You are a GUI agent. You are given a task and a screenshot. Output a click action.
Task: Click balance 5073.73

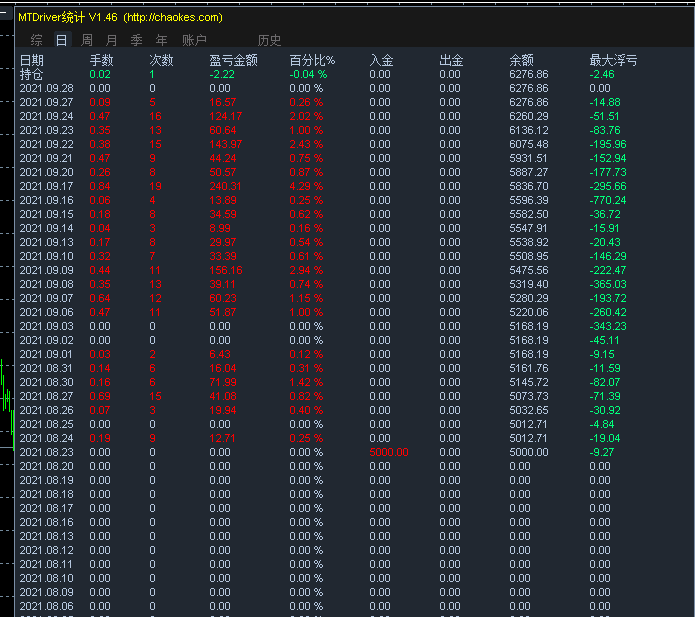(529, 396)
